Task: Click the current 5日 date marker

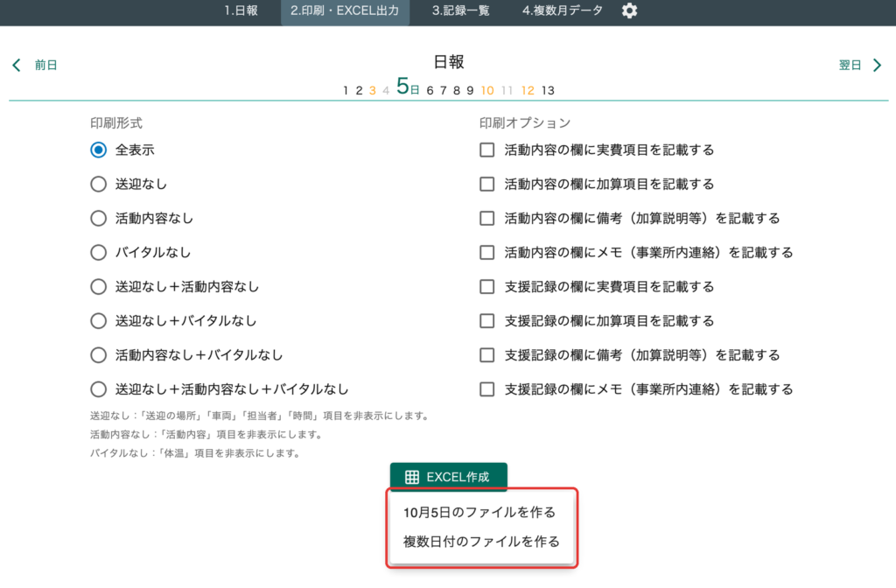Action: click(408, 87)
